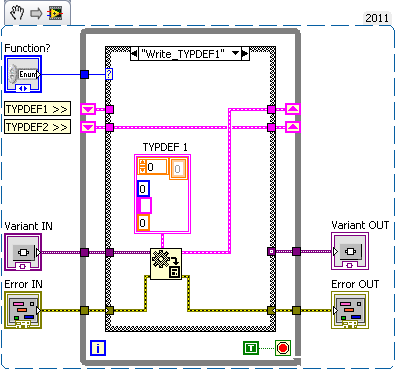
Task: Click the red loop stop condition terminal
Action: click(283, 348)
